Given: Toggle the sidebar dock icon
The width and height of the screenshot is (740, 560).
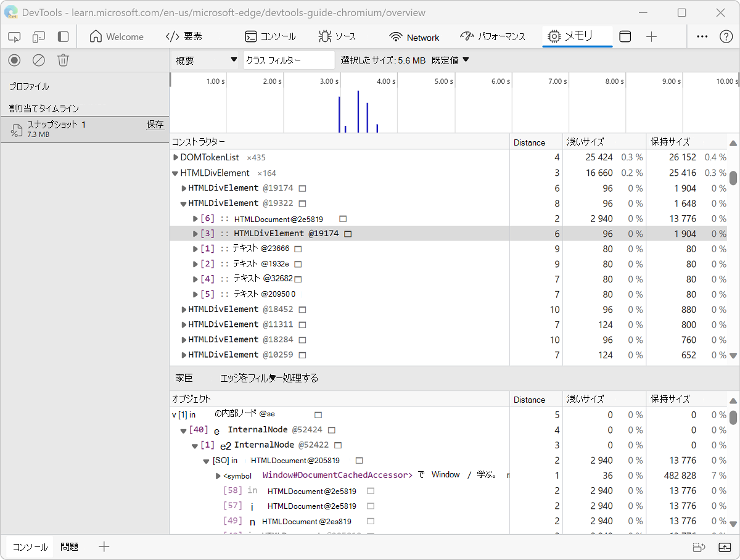Looking at the screenshot, I should pyautogui.click(x=63, y=37).
